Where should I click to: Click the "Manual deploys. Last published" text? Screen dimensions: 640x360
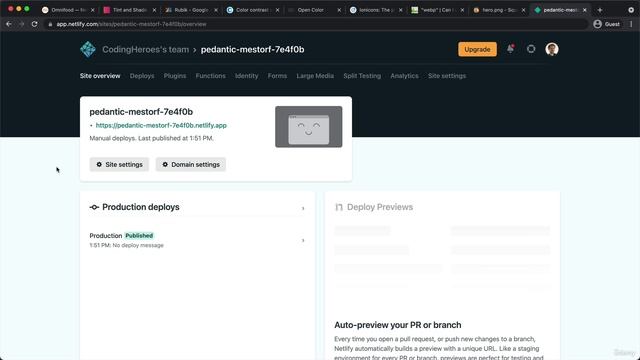[151, 138]
